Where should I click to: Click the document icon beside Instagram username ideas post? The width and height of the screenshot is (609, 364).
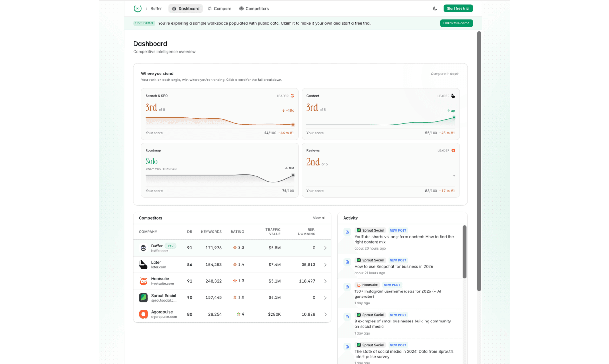pyautogui.click(x=347, y=287)
